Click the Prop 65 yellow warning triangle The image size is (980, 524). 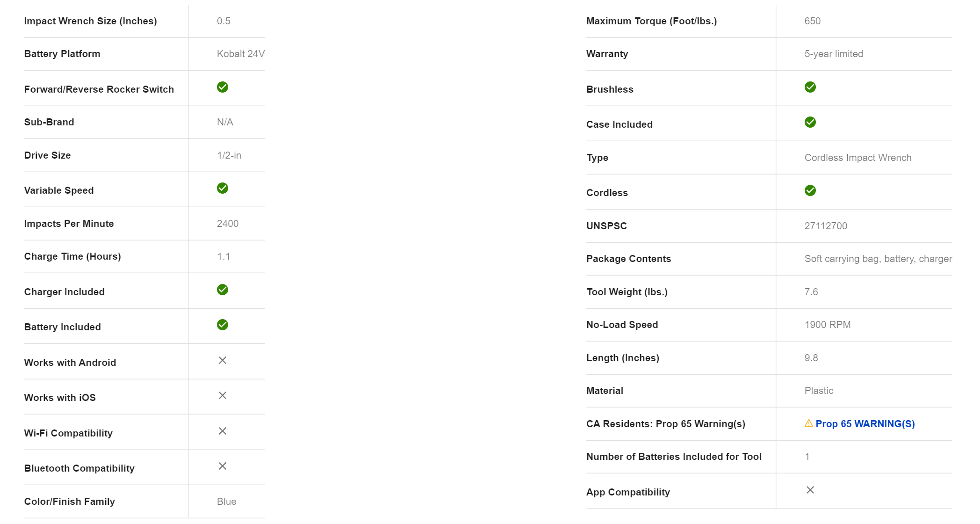pos(808,423)
